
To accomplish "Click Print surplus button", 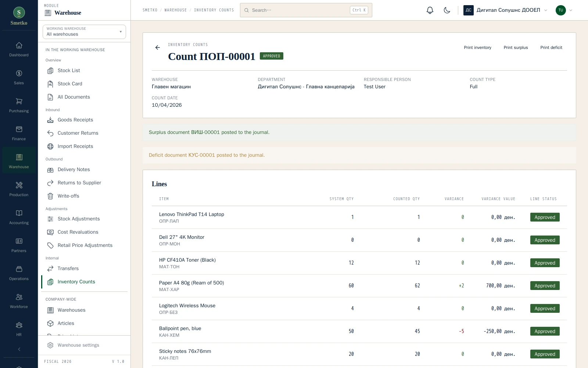I will pos(516,47).
